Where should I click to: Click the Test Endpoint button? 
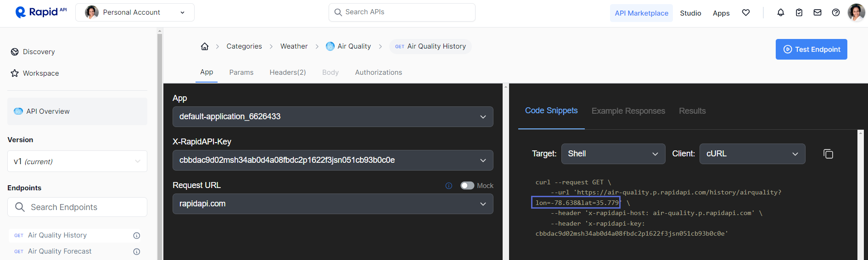[811, 49]
